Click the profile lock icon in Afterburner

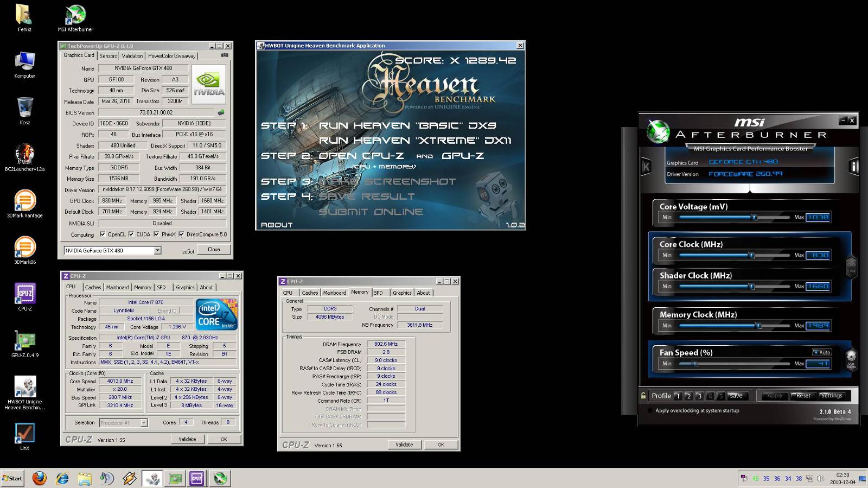pos(643,396)
